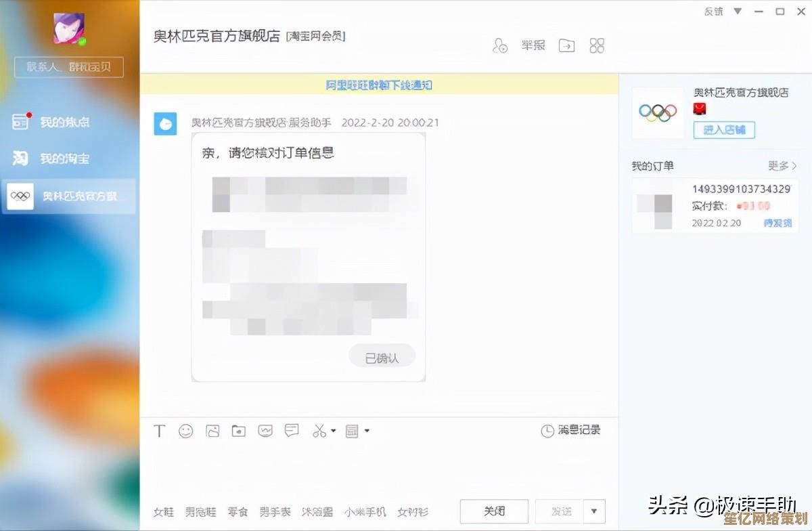Click the 女衬衫 suggestion tag
The height and width of the screenshot is (531, 812).
click(x=413, y=512)
